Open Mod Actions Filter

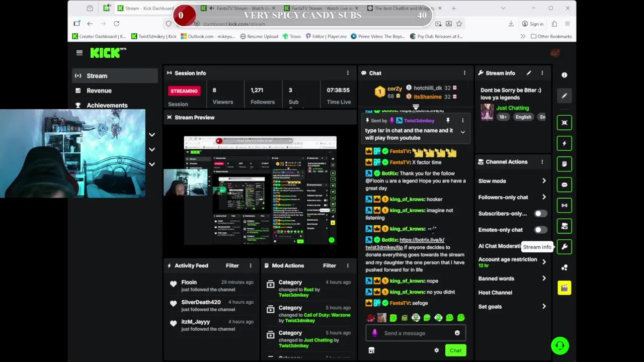(330, 265)
